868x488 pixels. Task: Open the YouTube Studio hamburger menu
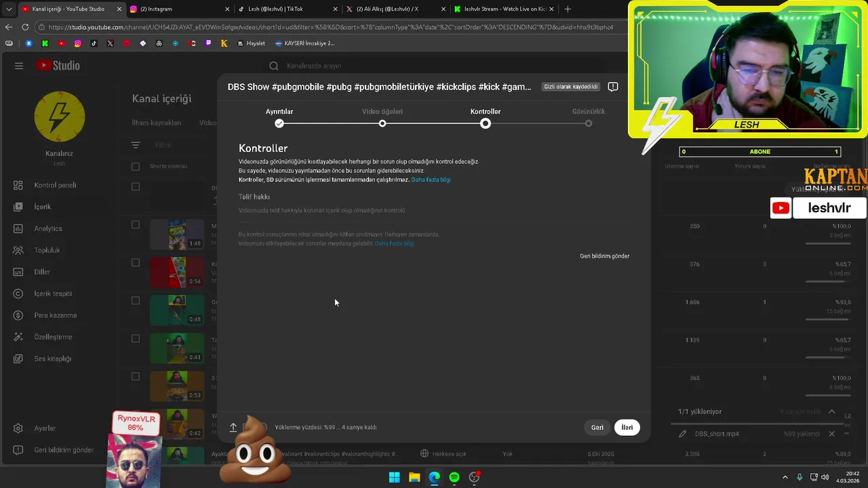(x=19, y=66)
